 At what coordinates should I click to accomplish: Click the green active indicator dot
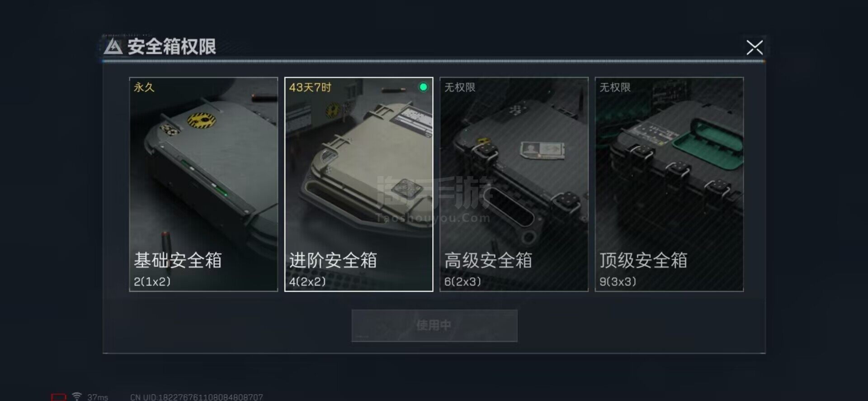pyautogui.click(x=423, y=87)
